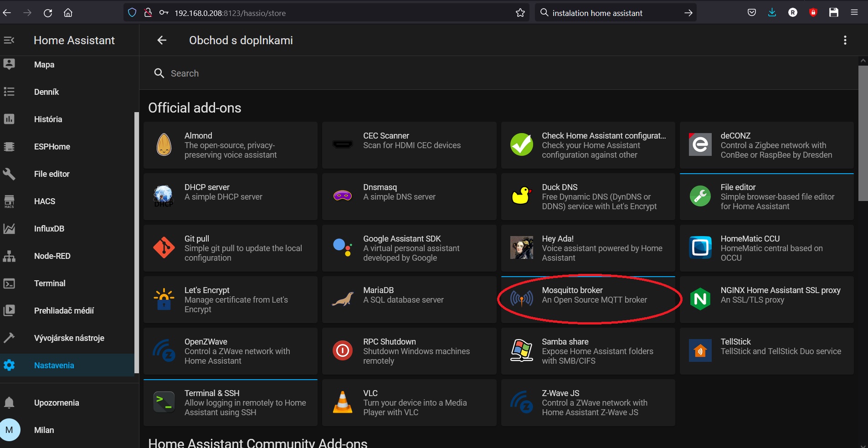Open the Pocket save icon

coord(752,13)
